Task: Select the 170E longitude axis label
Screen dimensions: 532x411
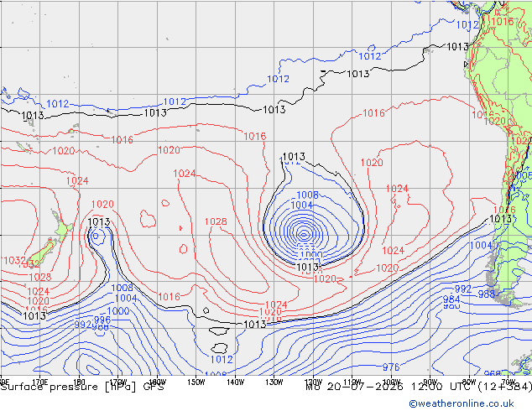Action: pos(39,382)
